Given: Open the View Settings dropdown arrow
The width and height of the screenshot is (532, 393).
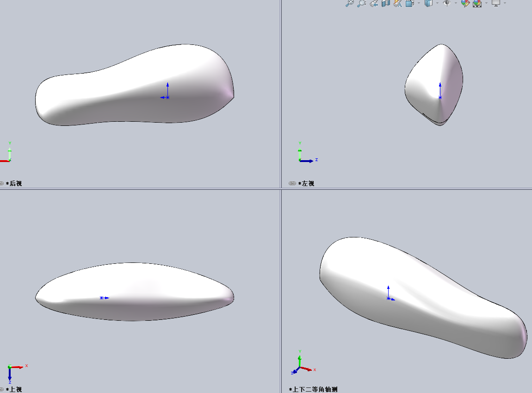Looking at the screenshot, I should [x=505, y=3].
